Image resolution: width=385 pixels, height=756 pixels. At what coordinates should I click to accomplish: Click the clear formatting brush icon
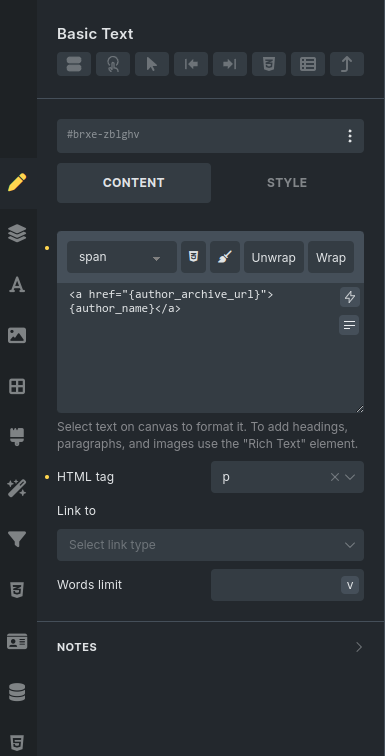point(225,257)
